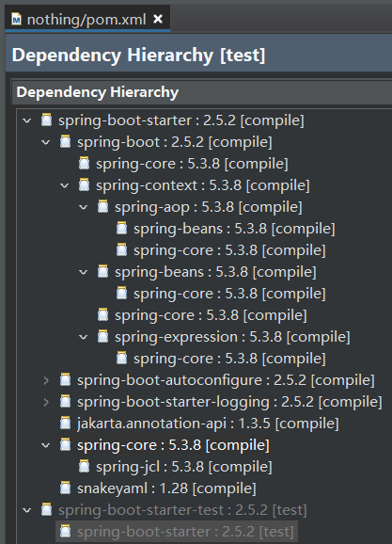Viewport: 392px width, 544px height.
Task: Expand the spring-boot-autoconfigure node
Action: click(x=46, y=380)
